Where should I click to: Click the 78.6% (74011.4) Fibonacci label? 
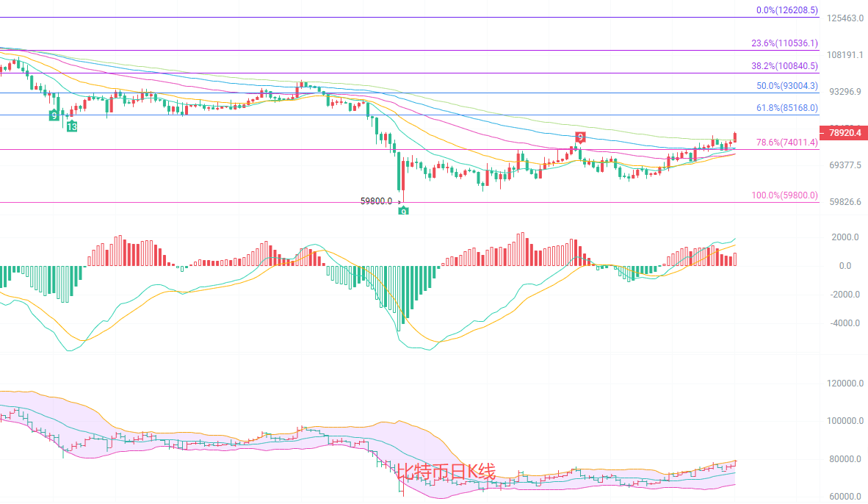786,143
